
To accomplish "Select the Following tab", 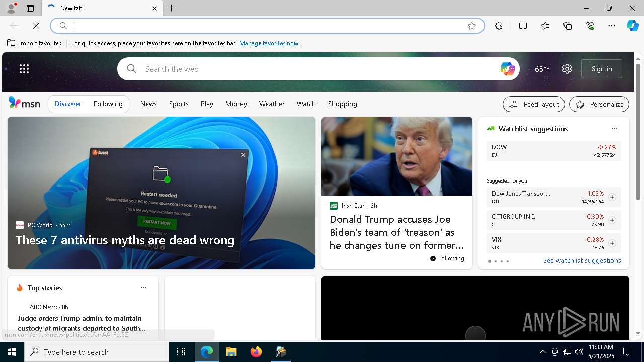I will pos(108,104).
